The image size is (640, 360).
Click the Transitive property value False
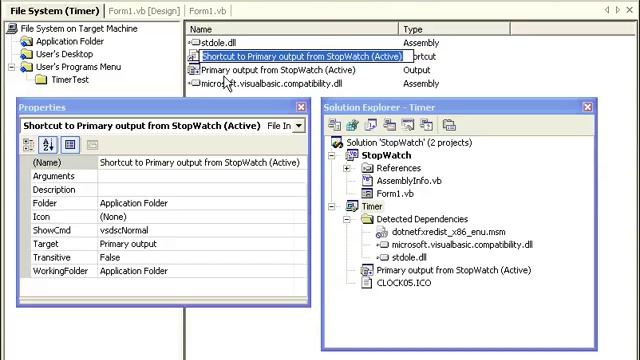click(x=202, y=257)
